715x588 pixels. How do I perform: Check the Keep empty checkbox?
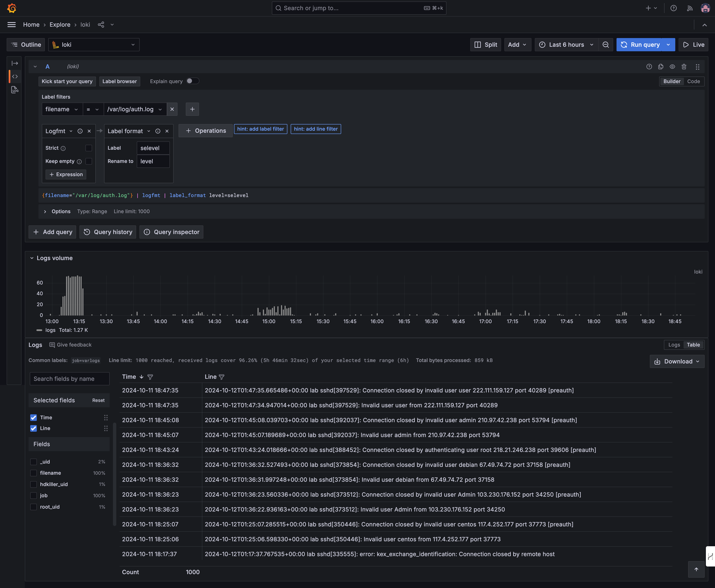tap(89, 161)
